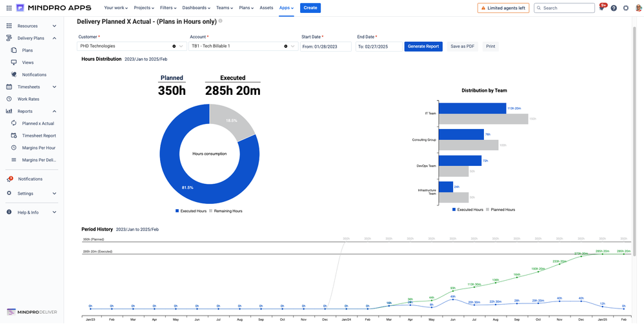Open the Filters menu
Image resolution: width=644 pixels, height=324 pixels.
pyautogui.click(x=168, y=8)
